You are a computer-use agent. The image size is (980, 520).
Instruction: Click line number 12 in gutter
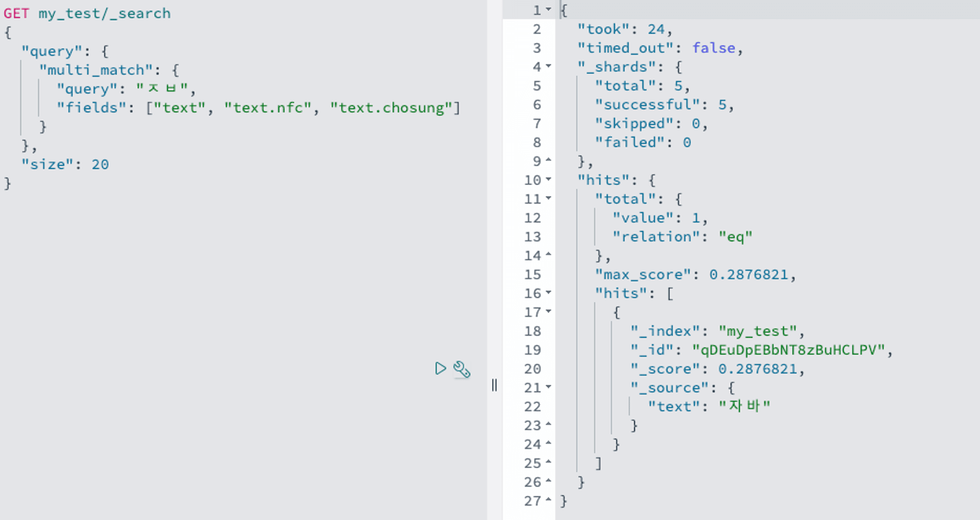point(532,218)
